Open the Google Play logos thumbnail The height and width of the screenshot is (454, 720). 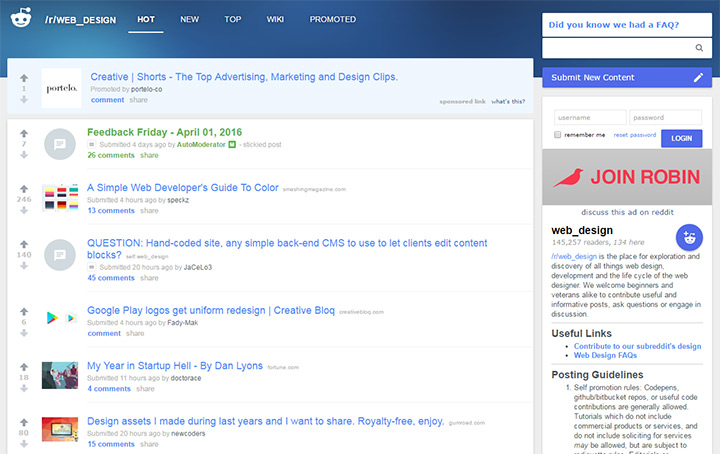coord(60,318)
